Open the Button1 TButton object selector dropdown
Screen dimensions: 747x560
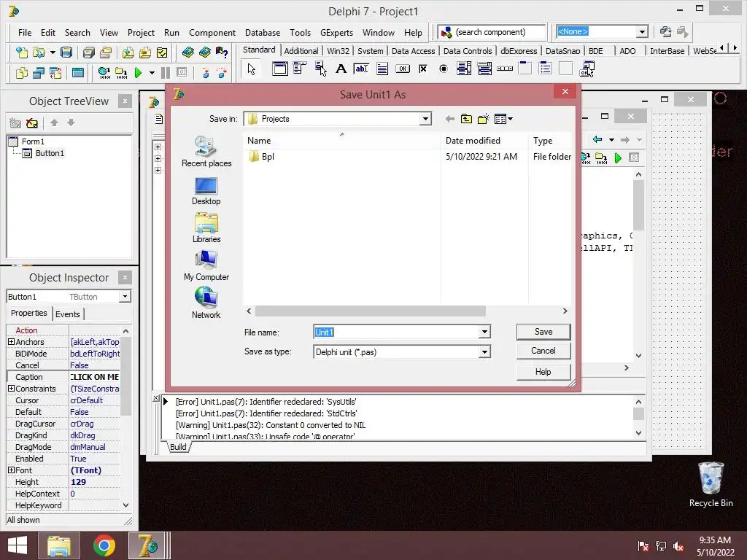click(x=125, y=297)
